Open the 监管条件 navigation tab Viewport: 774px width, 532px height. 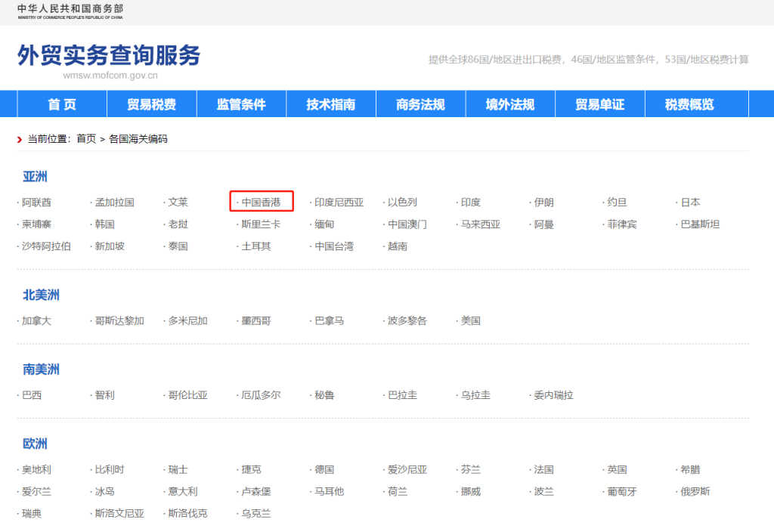click(241, 104)
